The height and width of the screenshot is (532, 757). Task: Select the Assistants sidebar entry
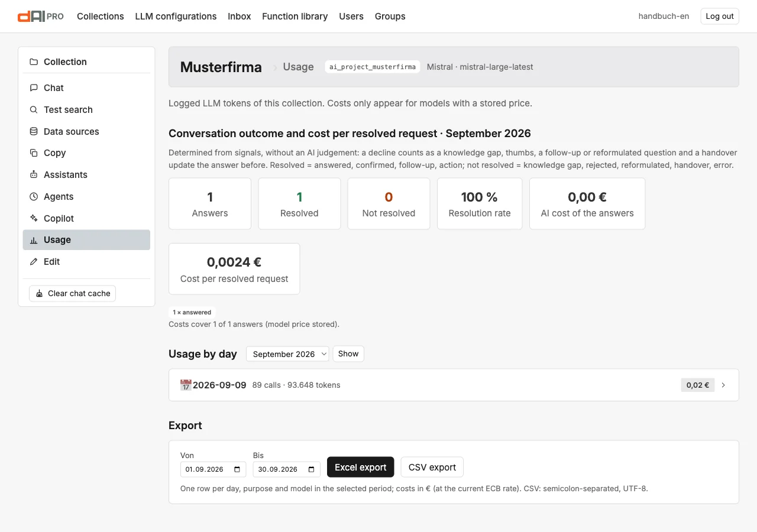click(86, 175)
